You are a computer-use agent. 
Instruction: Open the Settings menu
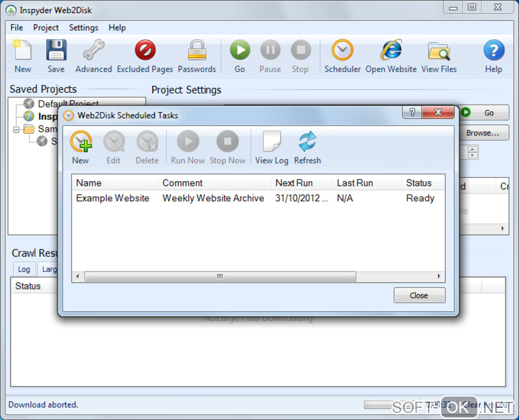tap(84, 28)
